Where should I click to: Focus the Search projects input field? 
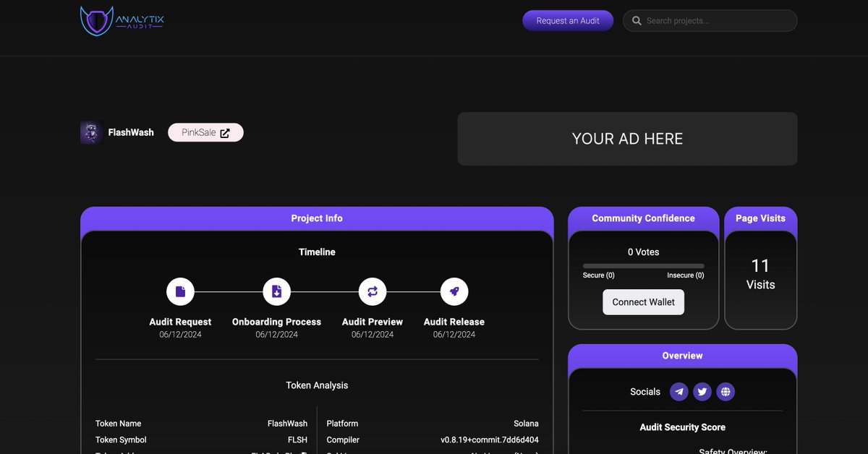710,20
